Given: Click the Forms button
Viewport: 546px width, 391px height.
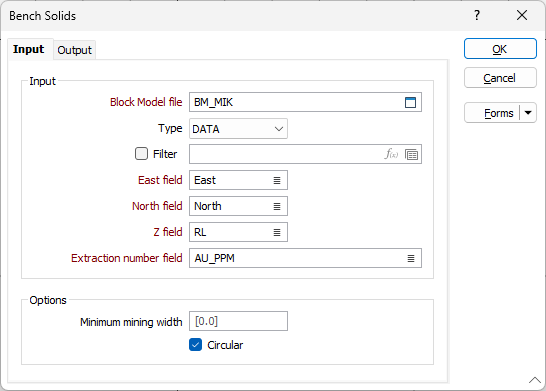Looking at the screenshot, I should (492, 113).
